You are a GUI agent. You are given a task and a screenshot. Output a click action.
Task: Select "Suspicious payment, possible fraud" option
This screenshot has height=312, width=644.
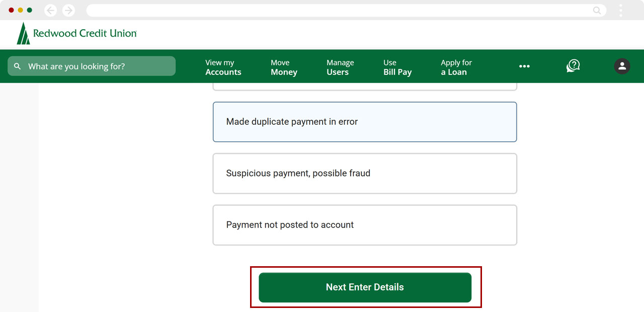click(x=365, y=173)
